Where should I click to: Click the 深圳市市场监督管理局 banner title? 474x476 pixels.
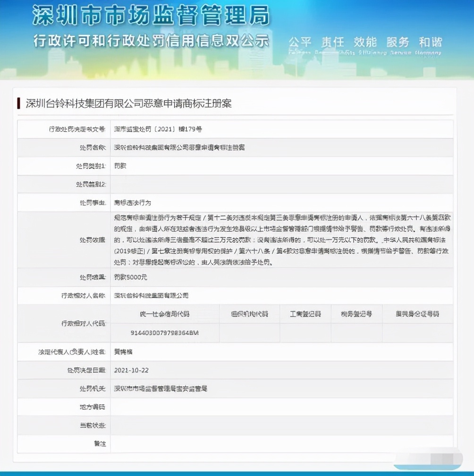[151, 15]
